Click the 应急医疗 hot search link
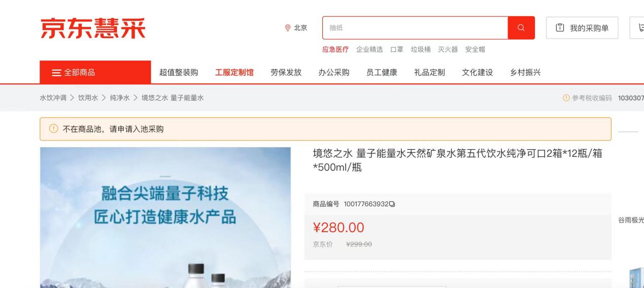The height and width of the screenshot is (288, 644). pyautogui.click(x=335, y=49)
